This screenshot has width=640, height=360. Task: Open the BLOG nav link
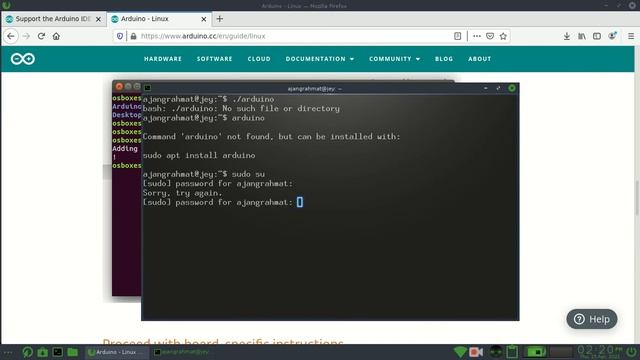click(444, 59)
